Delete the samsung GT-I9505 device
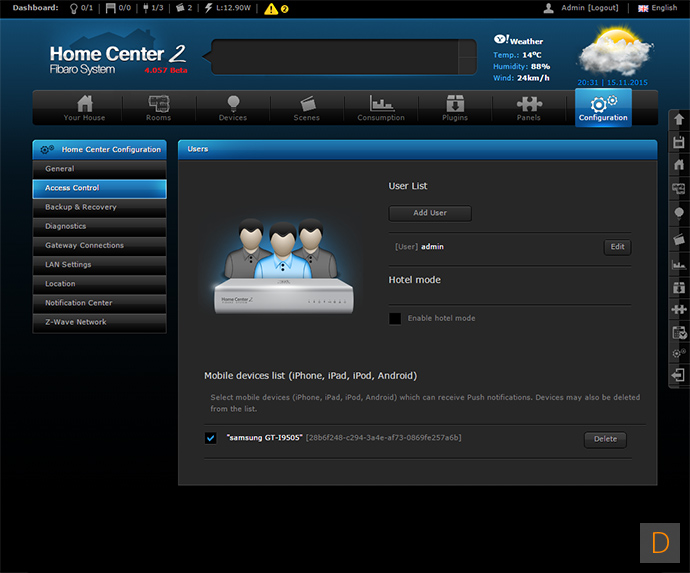Screen dimensions: 690x573 pyautogui.click(x=605, y=439)
